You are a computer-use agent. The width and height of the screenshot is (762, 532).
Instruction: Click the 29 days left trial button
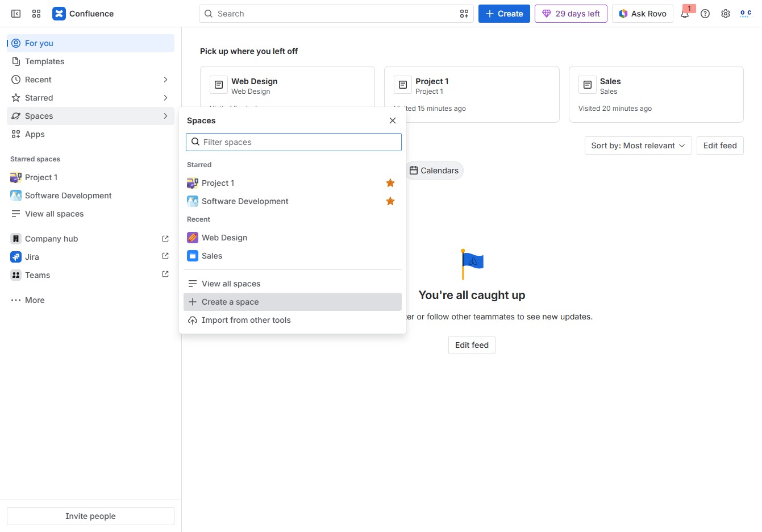[571, 14]
